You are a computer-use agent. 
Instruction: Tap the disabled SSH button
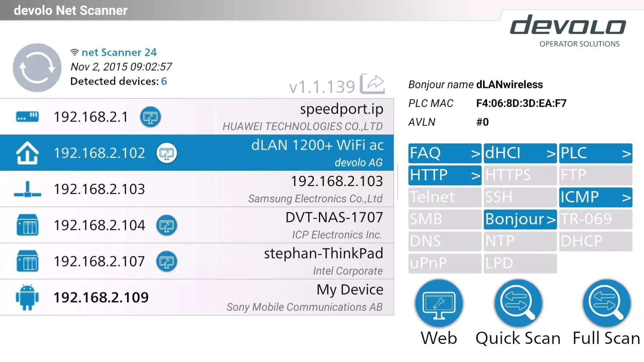[x=520, y=197]
